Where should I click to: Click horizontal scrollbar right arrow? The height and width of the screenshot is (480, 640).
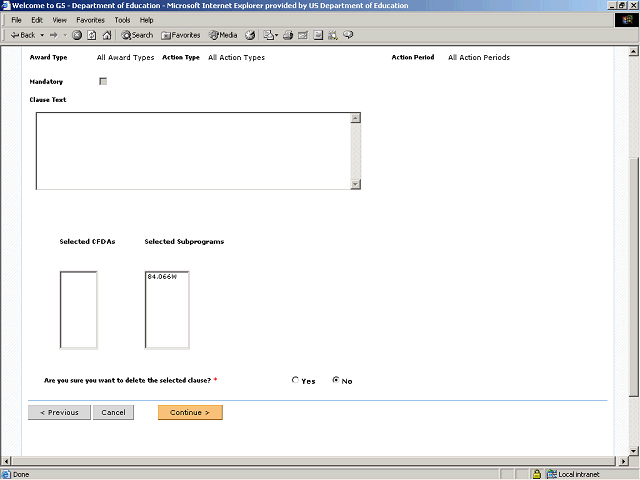(623, 461)
